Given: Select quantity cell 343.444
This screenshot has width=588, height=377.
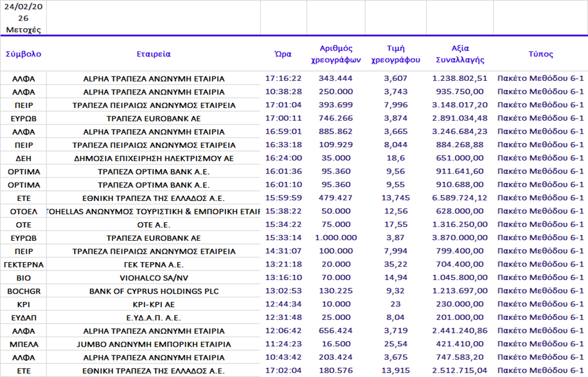Looking at the screenshot, I should point(336,78).
